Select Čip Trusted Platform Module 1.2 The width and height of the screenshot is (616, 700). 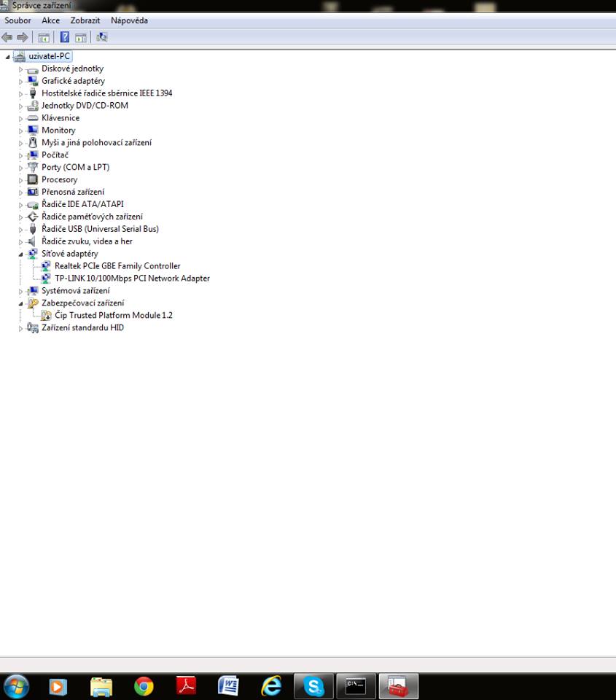(114, 316)
